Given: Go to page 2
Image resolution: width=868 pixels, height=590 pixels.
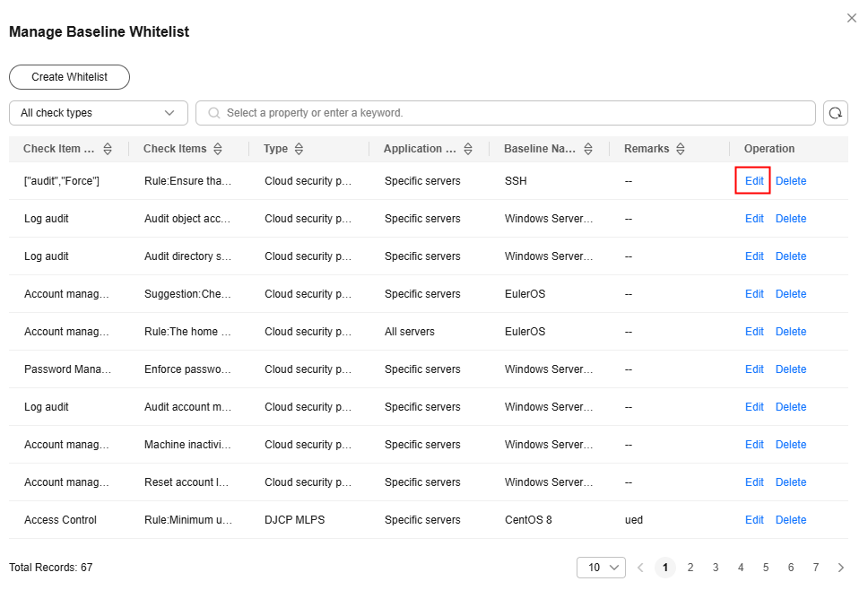Looking at the screenshot, I should click(690, 568).
